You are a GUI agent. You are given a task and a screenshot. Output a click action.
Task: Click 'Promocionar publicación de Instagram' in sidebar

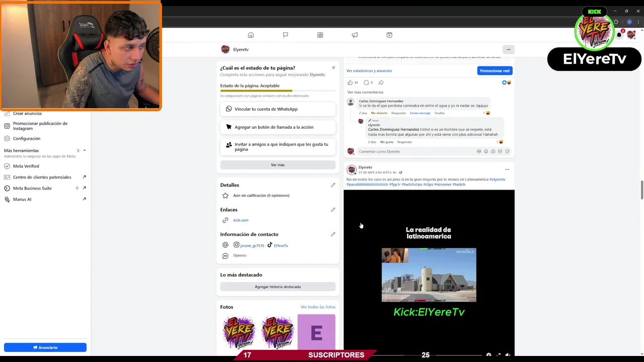pyautogui.click(x=40, y=126)
